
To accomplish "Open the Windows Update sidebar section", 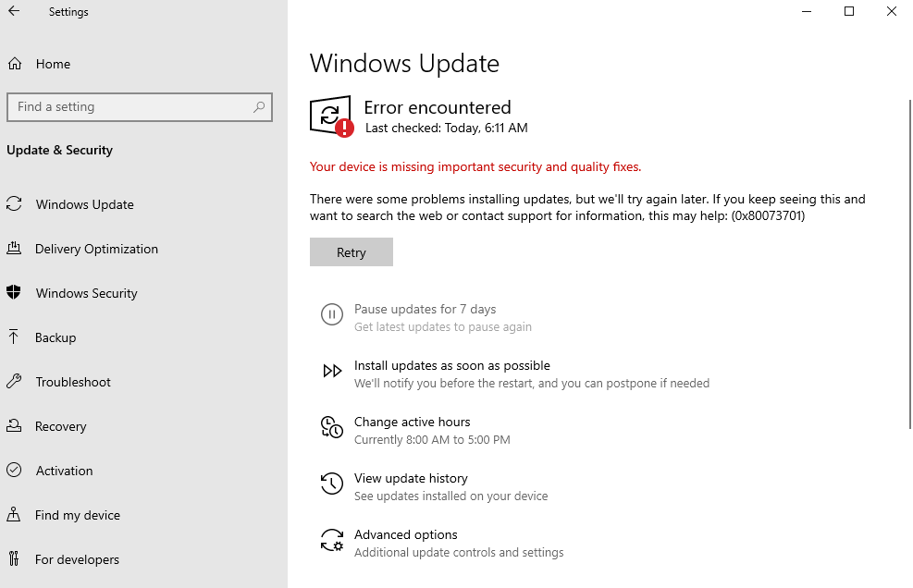I will pyautogui.click(x=84, y=204).
